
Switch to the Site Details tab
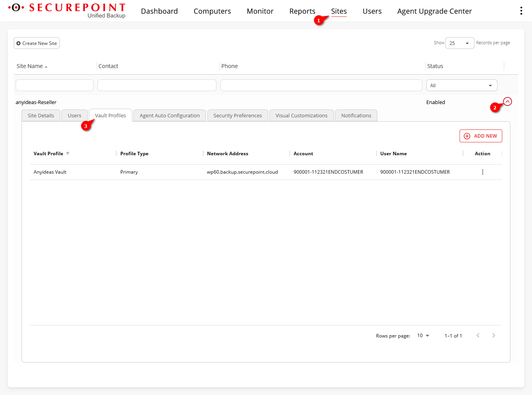pos(41,116)
